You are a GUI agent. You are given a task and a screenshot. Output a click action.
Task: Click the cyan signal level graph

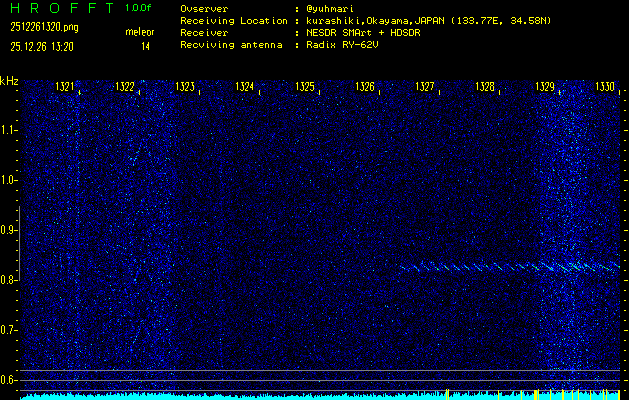(300, 396)
